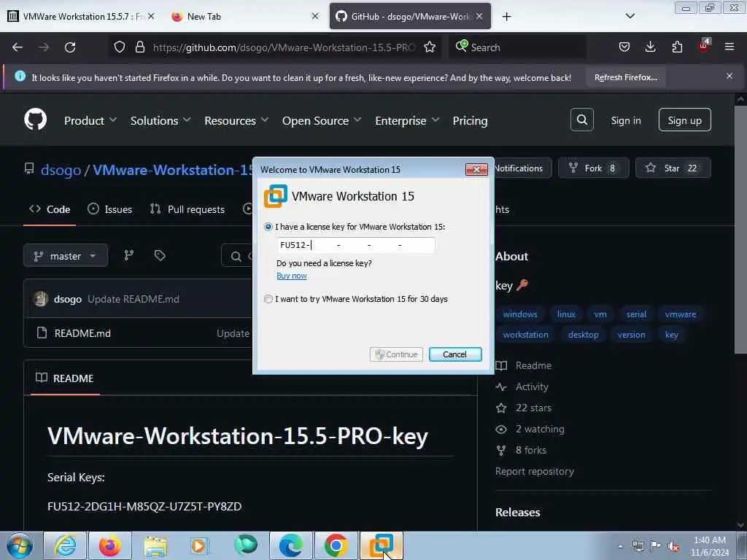Reload the page in Firefox

(x=70, y=47)
